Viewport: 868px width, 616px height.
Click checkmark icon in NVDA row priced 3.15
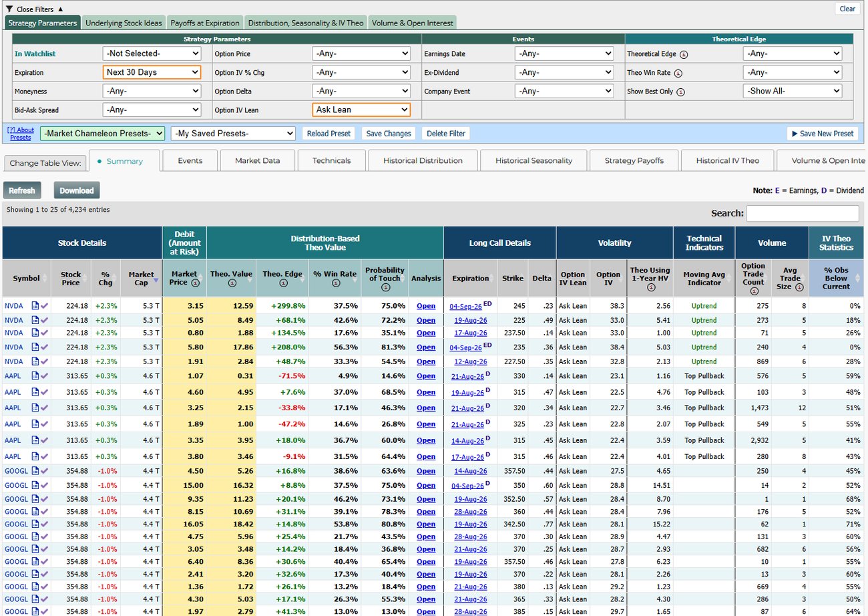[45, 306]
